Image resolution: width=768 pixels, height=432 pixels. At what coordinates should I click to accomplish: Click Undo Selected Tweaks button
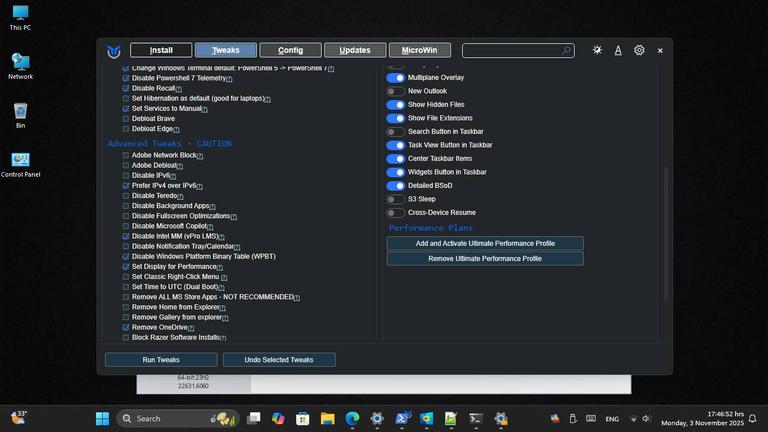pyautogui.click(x=279, y=360)
